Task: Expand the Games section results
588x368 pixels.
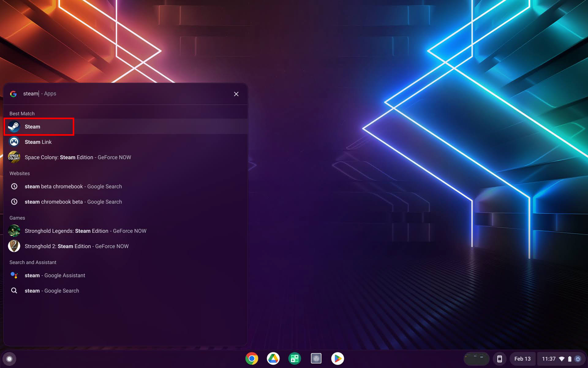Action: click(17, 217)
